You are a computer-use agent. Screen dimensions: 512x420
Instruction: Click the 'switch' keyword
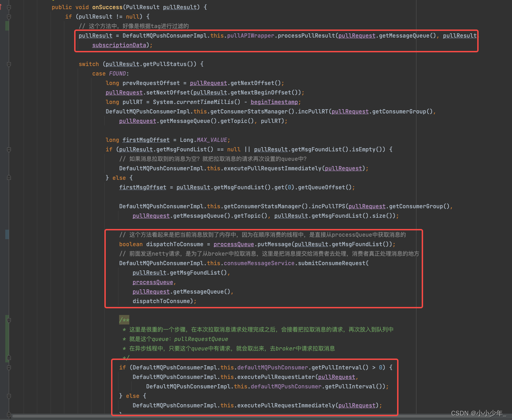tap(89, 64)
